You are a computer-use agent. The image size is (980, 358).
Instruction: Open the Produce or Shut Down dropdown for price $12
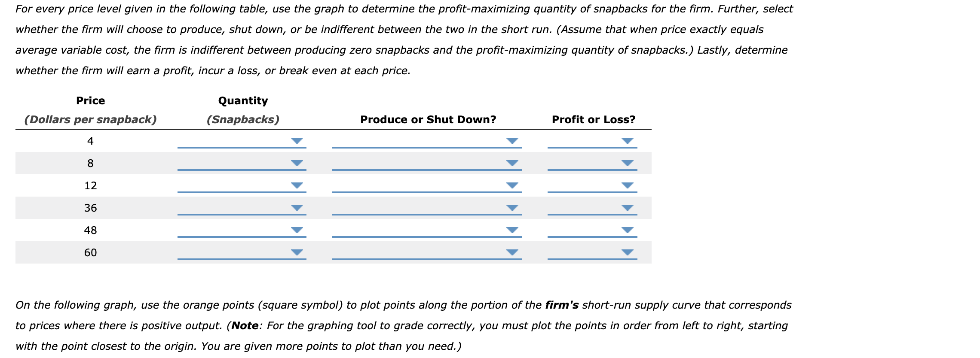[513, 185]
